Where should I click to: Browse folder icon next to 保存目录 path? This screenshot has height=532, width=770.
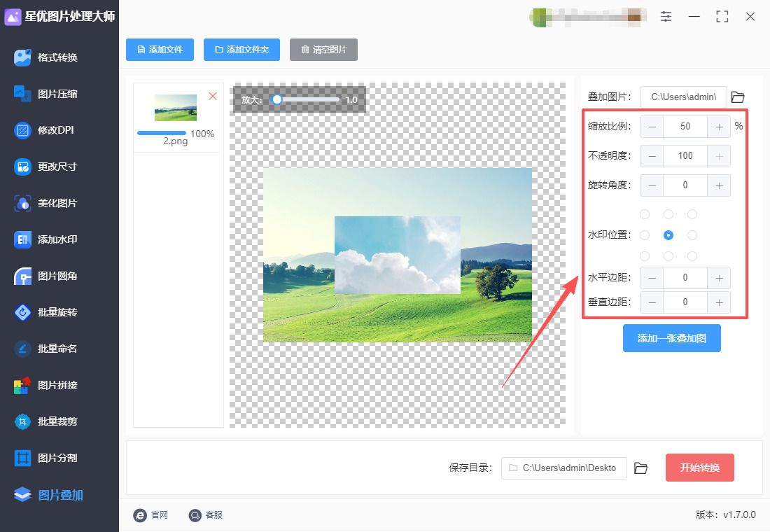point(640,468)
